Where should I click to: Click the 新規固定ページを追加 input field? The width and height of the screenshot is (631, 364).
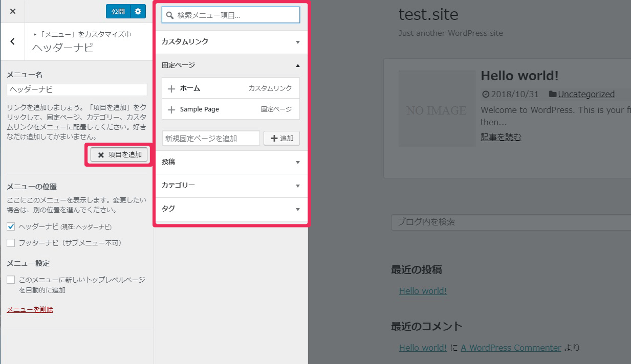click(x=211, y=138)
